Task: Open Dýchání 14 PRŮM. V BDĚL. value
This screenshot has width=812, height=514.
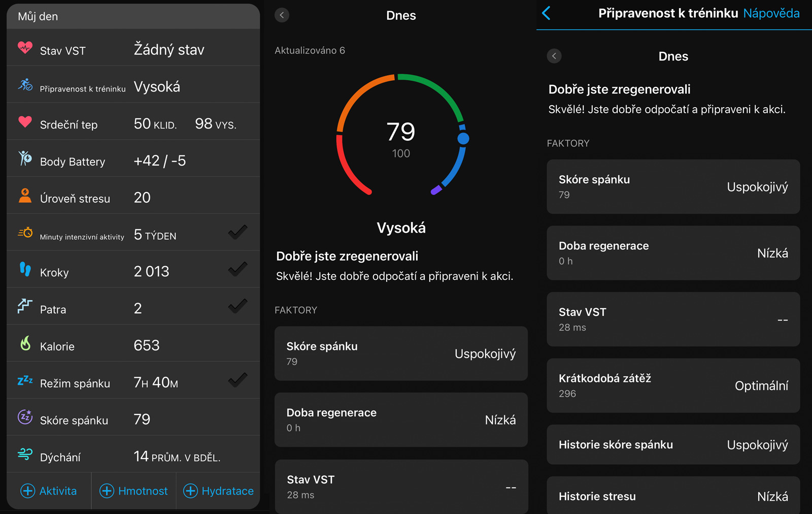Action: tap(177, 456)
